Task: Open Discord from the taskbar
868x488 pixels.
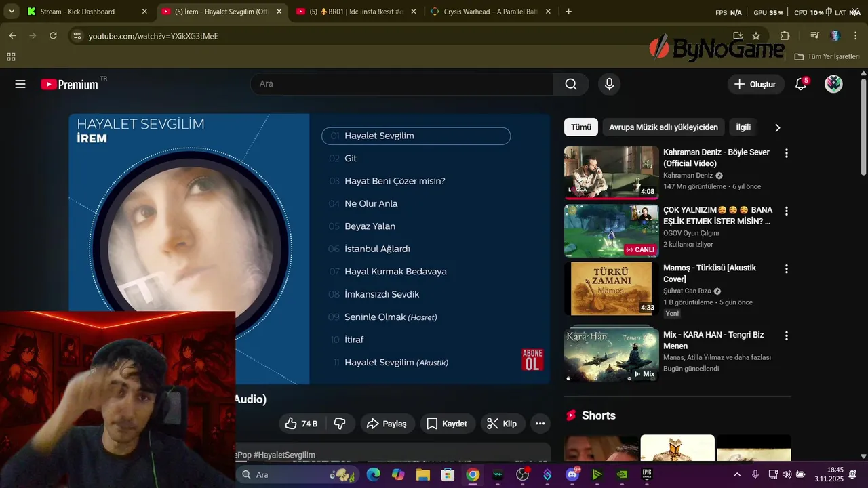Action: click(572, 474)
